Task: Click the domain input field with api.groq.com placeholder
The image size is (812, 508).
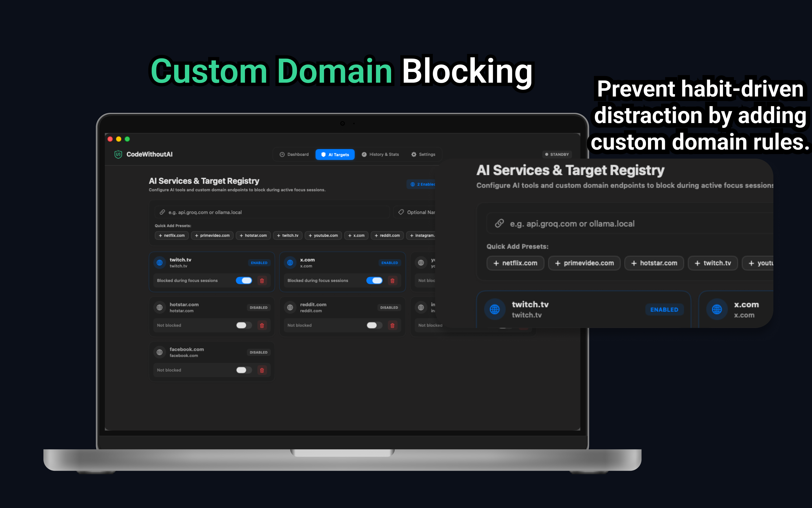Action: (x=272, y=212)
